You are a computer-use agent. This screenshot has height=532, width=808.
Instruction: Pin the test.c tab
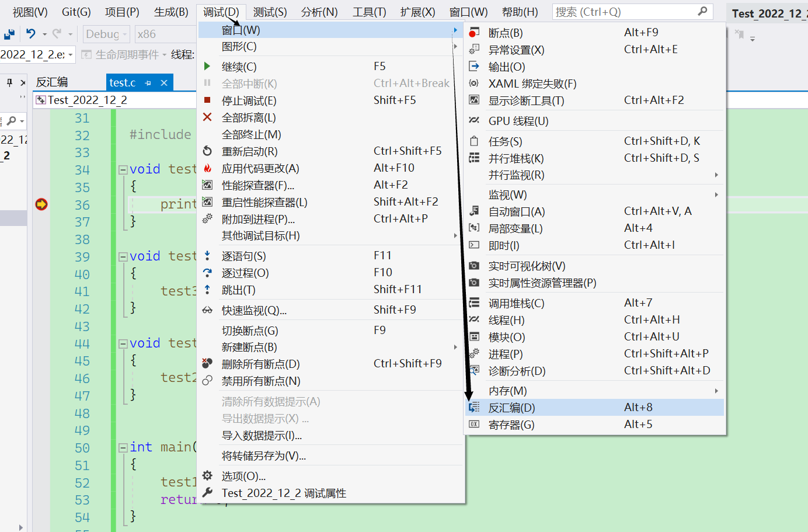(x=148, y=83)
